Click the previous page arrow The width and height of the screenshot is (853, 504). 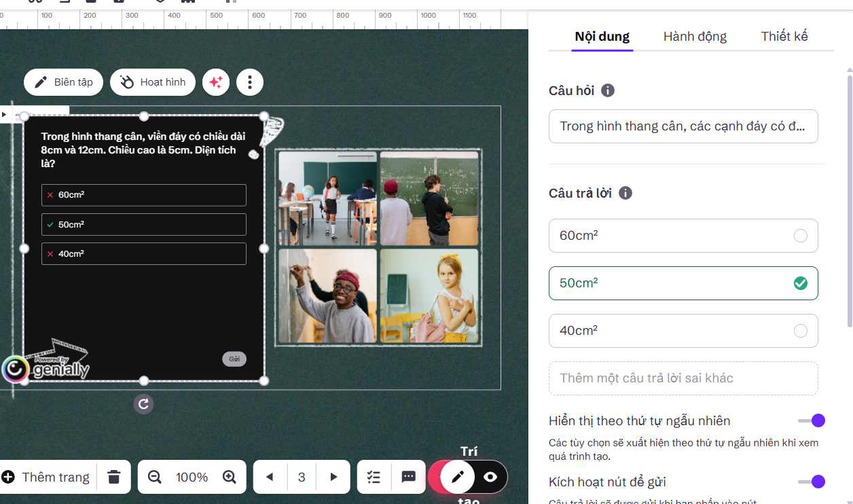[x=270, y=477]
